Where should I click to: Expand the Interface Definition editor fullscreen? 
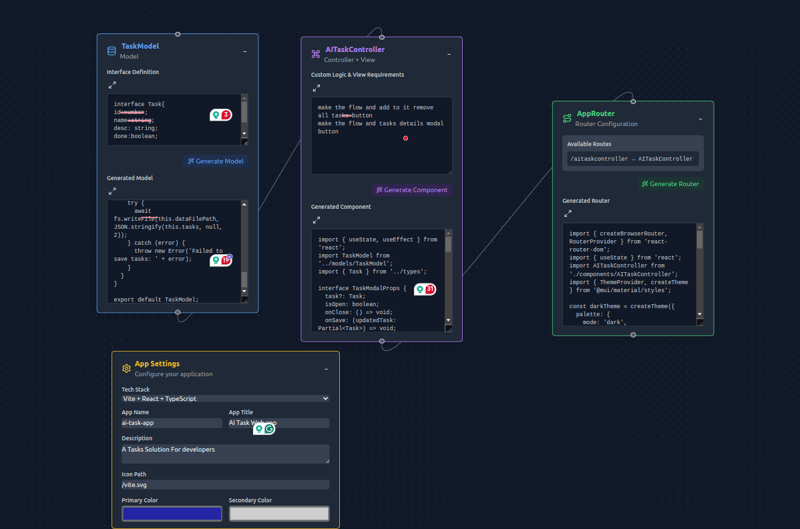point(112,86)
